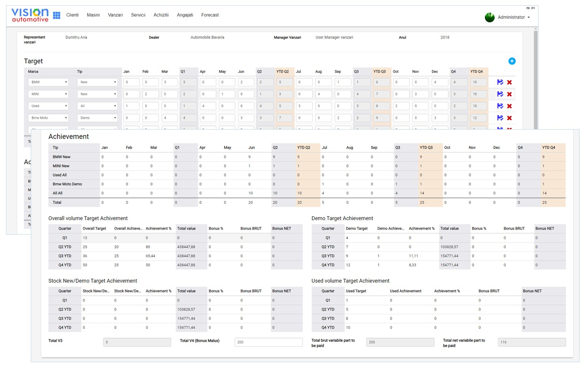Select the Used All achievement row
Image resolution: width=588 pixels, height=376 pixels.
[307, 175]
